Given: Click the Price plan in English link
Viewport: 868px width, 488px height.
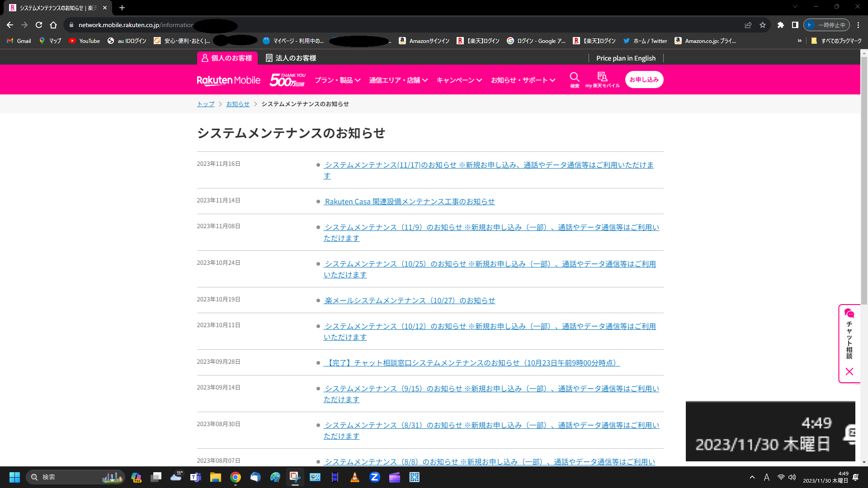Looking at the screenshot, I should 626,58.
